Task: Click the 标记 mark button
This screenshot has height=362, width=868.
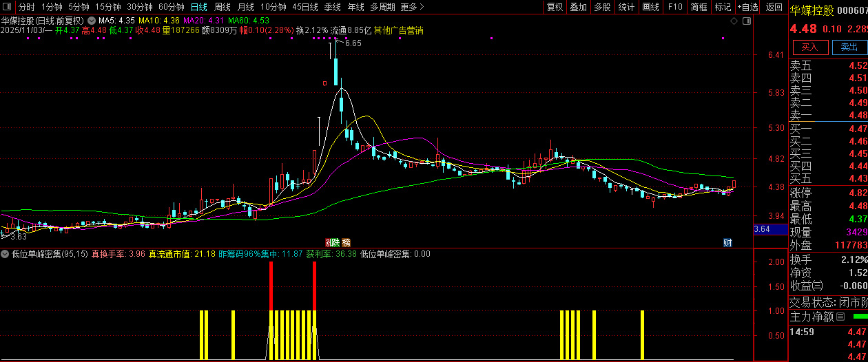Action: (x=723, y=7)
